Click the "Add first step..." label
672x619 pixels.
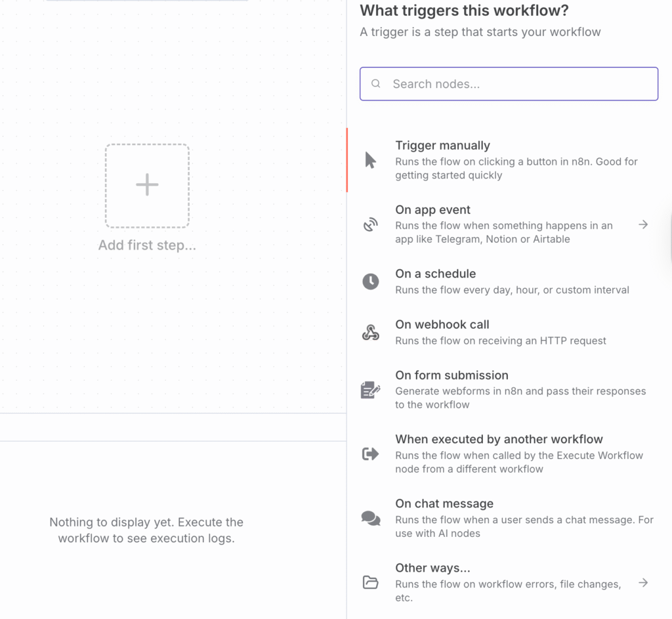pyautogui.click(x=147, y=245)
